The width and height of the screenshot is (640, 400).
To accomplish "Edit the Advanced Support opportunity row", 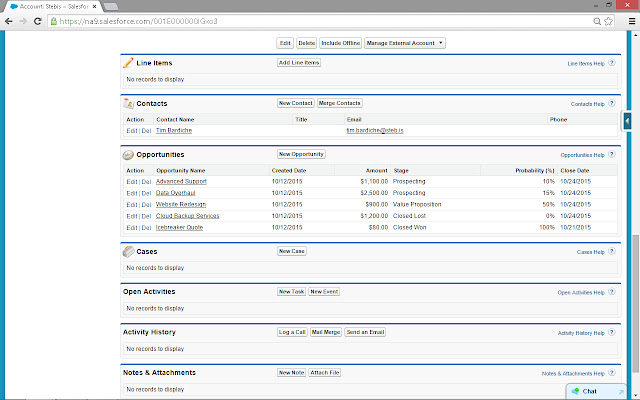I will (132, 182).
